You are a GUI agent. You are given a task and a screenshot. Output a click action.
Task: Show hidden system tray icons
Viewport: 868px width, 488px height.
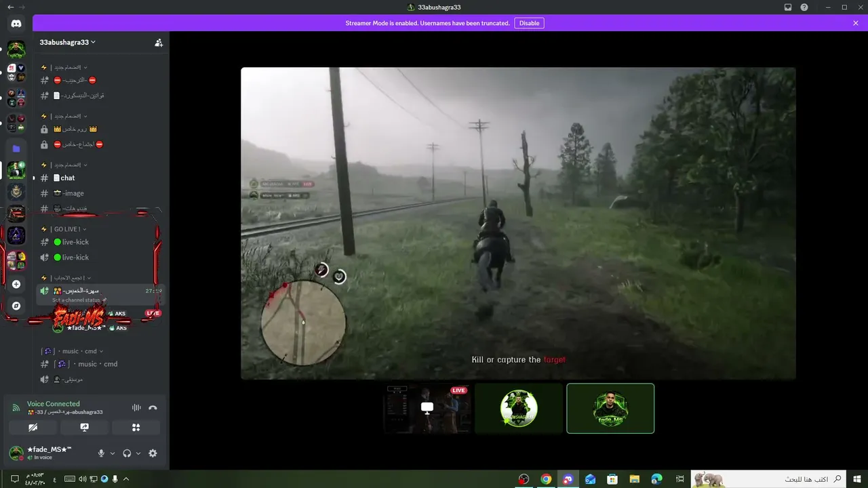pyautogui.click(x=126, y=479)
